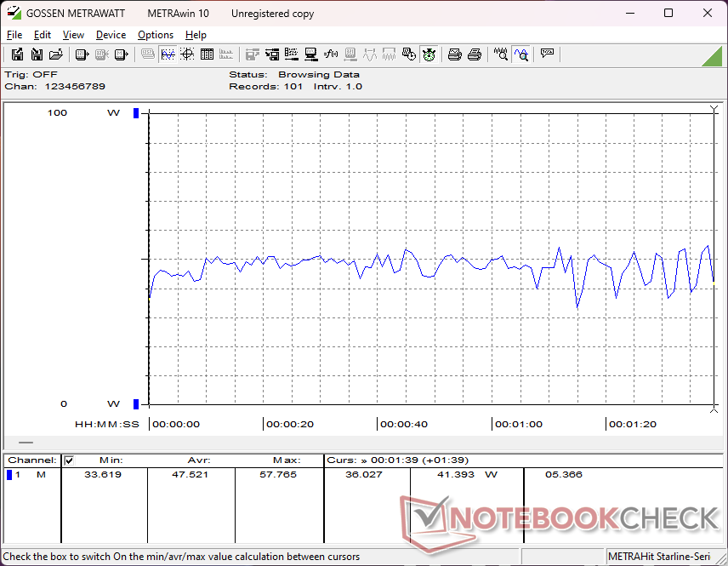728x566 pixels.
Task: Select the Y-T graph view icon
Action: (168, 54)
